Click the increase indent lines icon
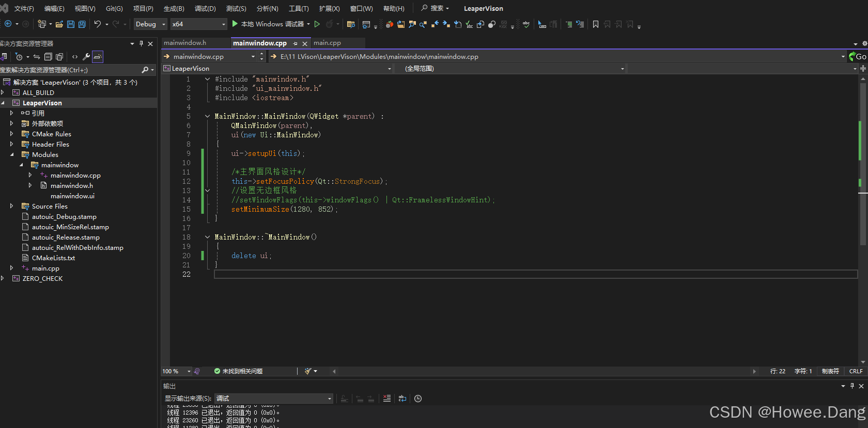The image size is (868, 428). tap(569, 24)
